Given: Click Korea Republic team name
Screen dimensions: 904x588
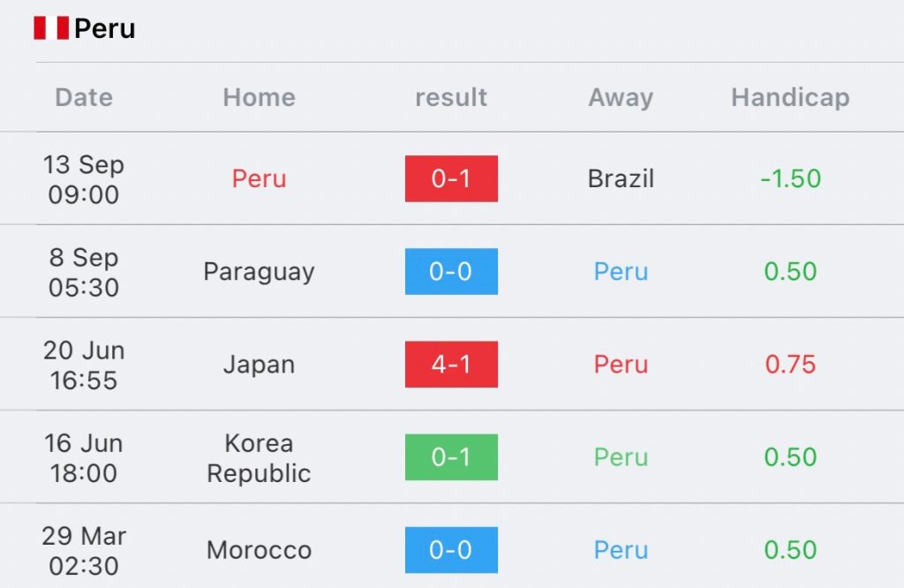Looking at the screenshot, I should 260,458.
